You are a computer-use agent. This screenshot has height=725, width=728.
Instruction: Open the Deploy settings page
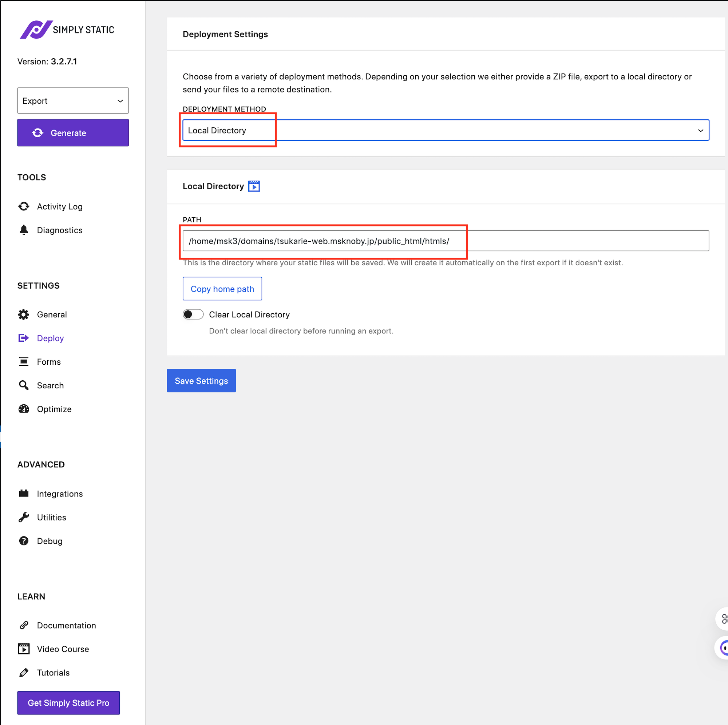(50, 338)
